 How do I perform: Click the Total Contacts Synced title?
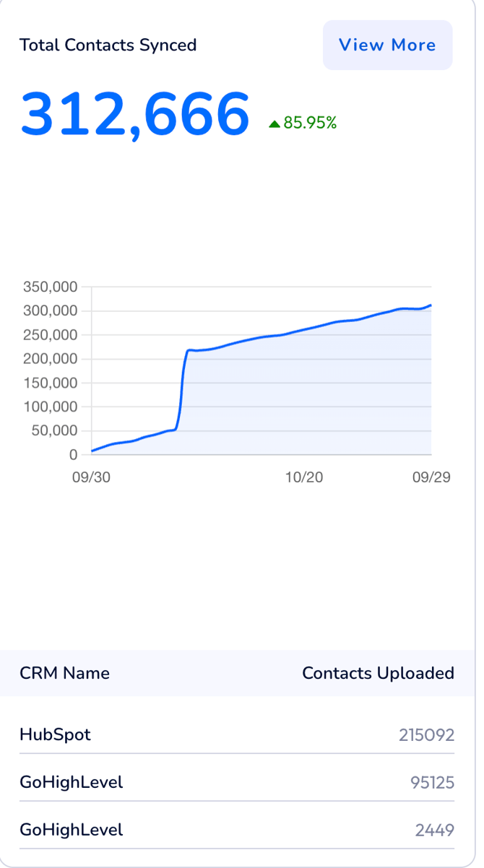(108, 45)
